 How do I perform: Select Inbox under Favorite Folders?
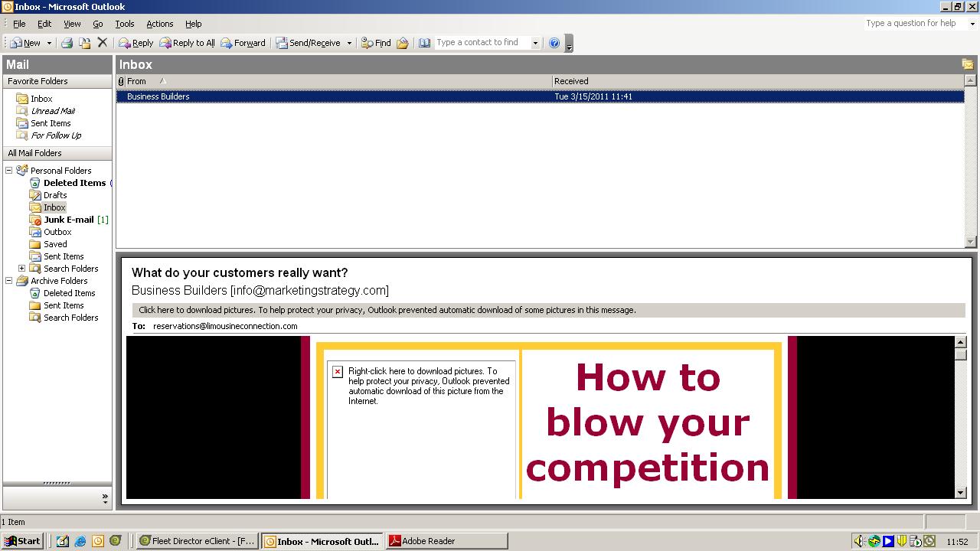click(41, 99)
